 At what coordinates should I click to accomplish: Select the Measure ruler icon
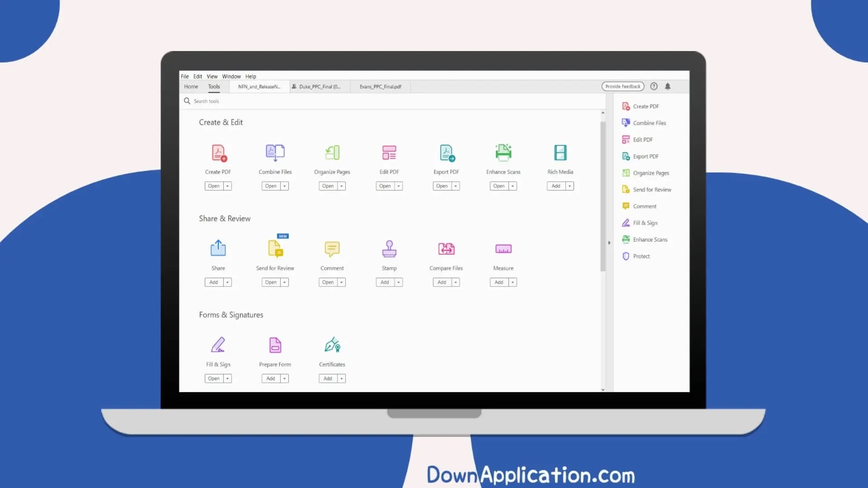point(503,249)
